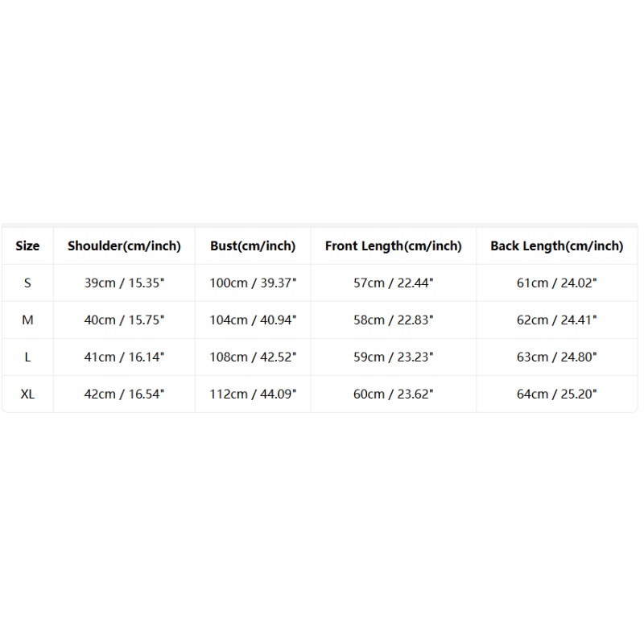
Task: Select the Shoulder(cm/inch) column header
Action: (125, 246)
